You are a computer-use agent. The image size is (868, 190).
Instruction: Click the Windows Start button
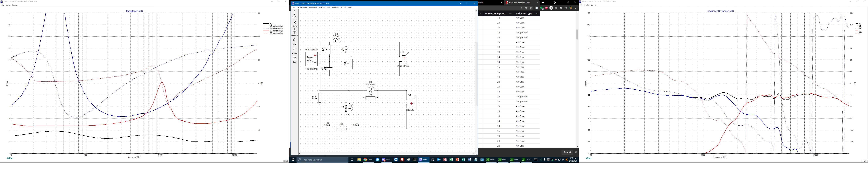click(x=293, y=160)
